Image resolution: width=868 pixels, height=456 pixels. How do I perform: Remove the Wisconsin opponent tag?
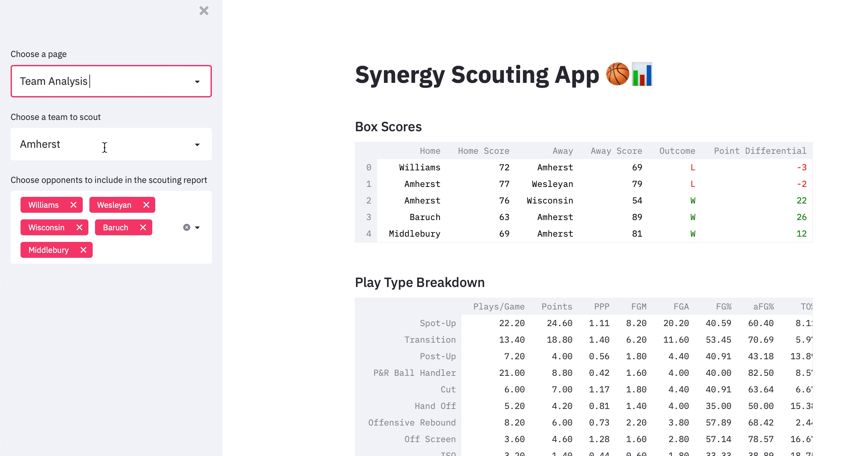[x=79, y=227]
